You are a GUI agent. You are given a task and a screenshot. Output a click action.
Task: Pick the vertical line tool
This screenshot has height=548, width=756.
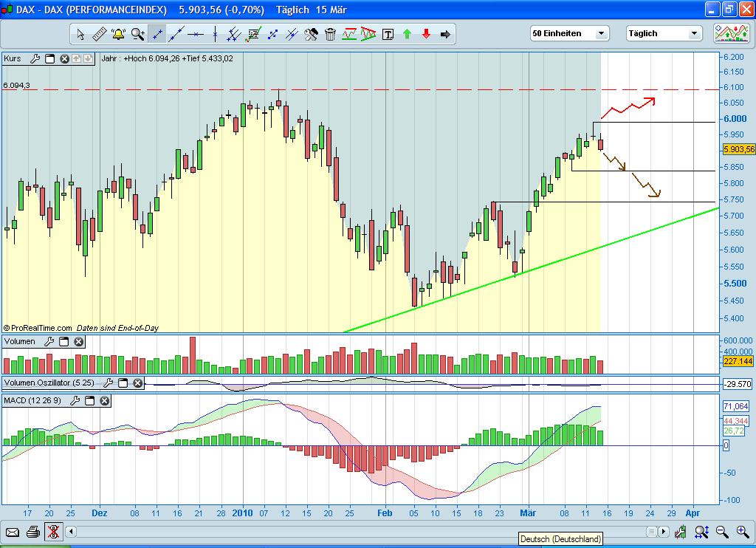(x=215, y=34)
